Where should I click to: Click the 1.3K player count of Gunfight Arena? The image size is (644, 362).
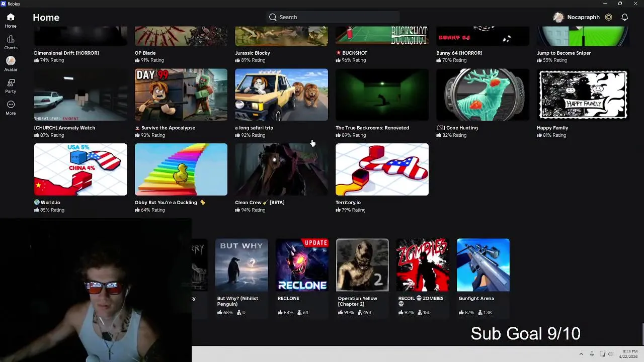[x=485, y=313]
